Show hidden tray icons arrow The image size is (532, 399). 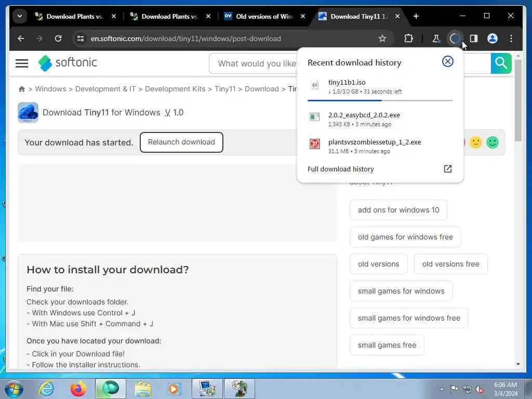(x=442, y=389)
